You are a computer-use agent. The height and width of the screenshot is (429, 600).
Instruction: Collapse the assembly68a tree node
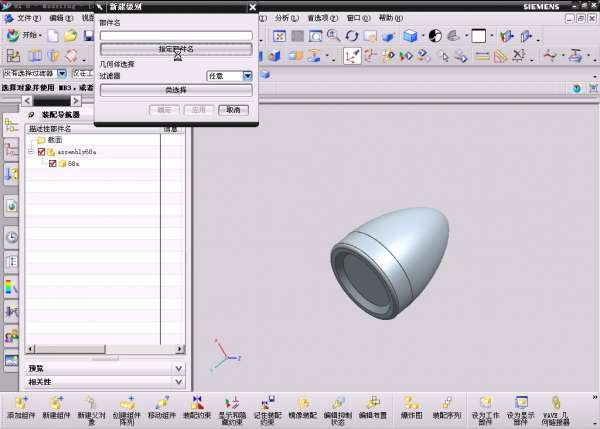point(31,152)
